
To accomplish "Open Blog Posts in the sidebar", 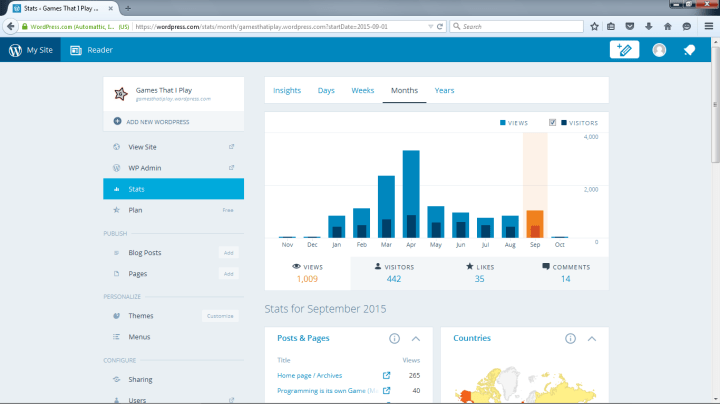I will (145, 252).
